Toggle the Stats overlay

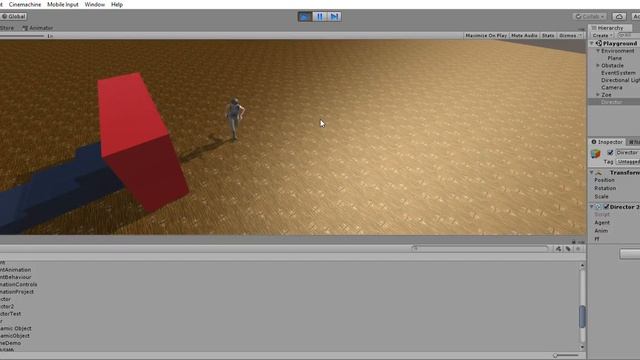tap(548, 36)
